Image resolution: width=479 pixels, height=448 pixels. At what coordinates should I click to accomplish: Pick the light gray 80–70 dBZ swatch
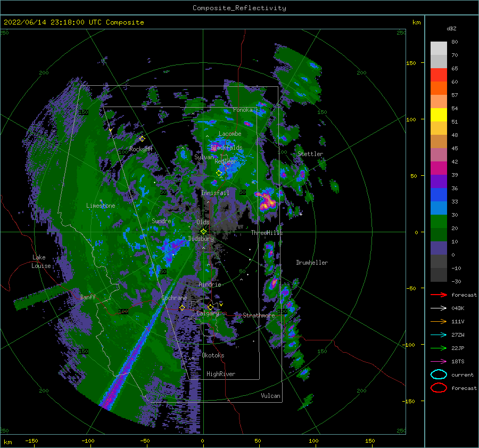coord(439,48)
